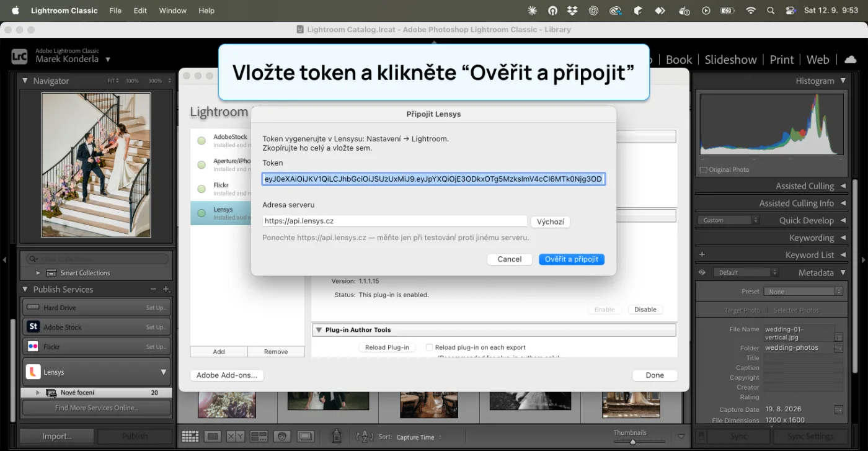Collapse the Histogram panel
Screen dimensions: 868x451
click(843, 81)
